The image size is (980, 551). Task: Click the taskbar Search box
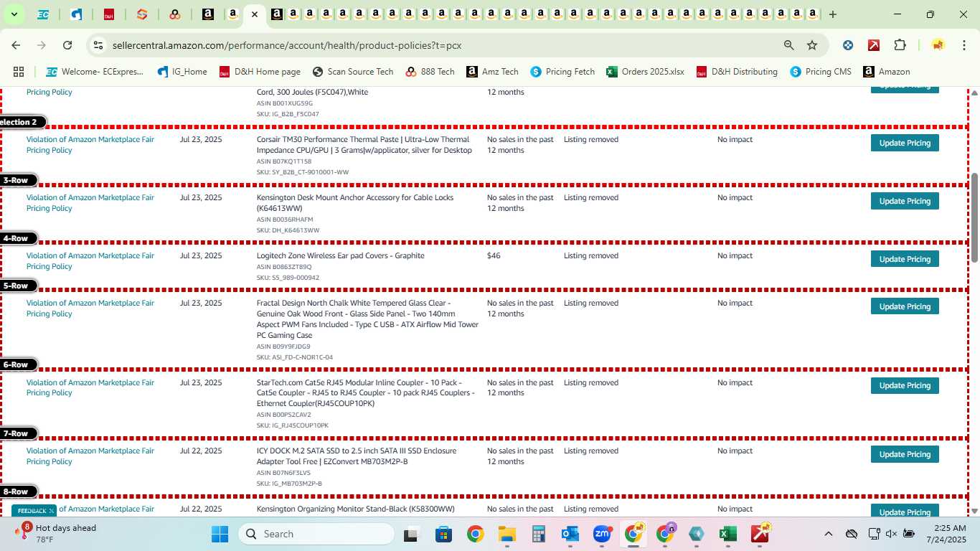pos(316,534)
